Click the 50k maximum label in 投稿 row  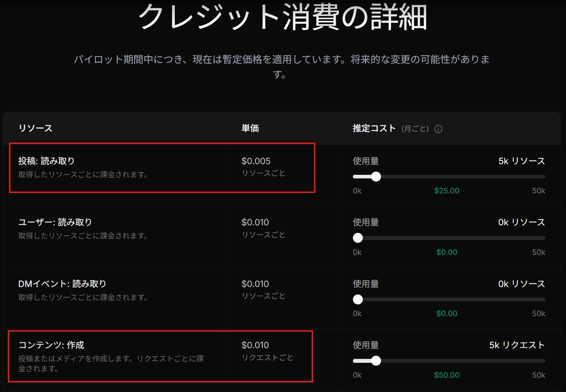[539, 191]
